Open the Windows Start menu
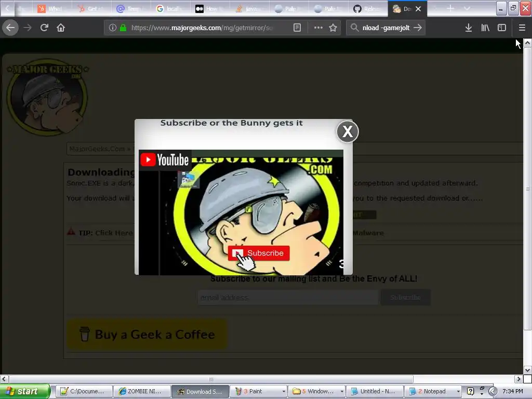 coord(24,391)
